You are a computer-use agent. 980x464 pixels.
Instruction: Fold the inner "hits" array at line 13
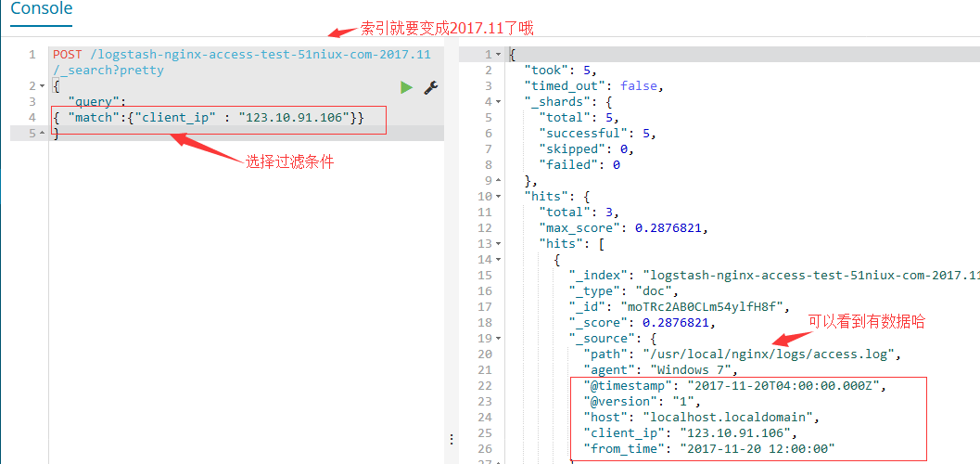[499, 244]
